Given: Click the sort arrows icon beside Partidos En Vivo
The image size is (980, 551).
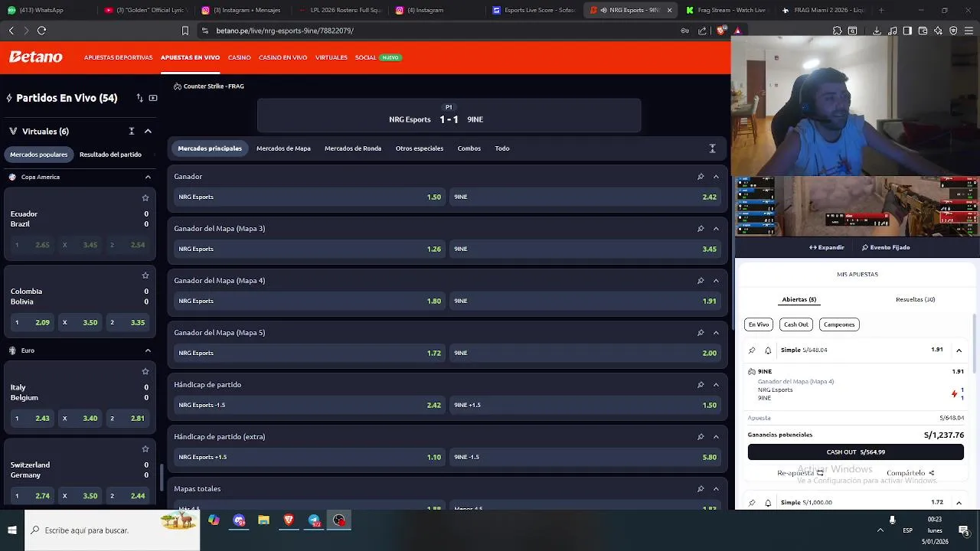Looking at the screenshot, I should point(139,98).
